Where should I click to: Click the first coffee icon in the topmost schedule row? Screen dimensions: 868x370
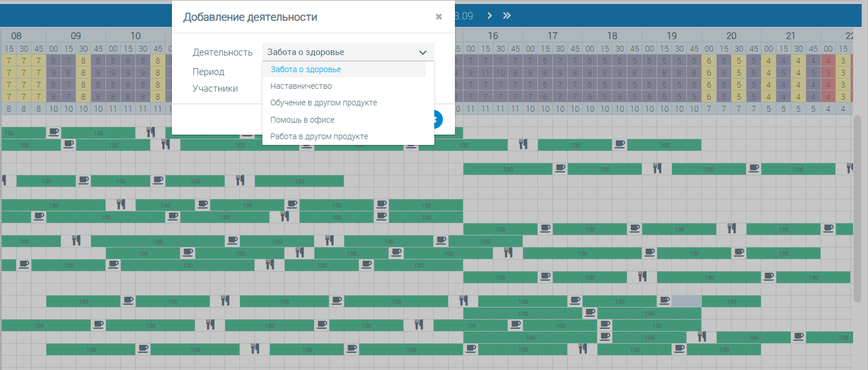click(53, 132)
